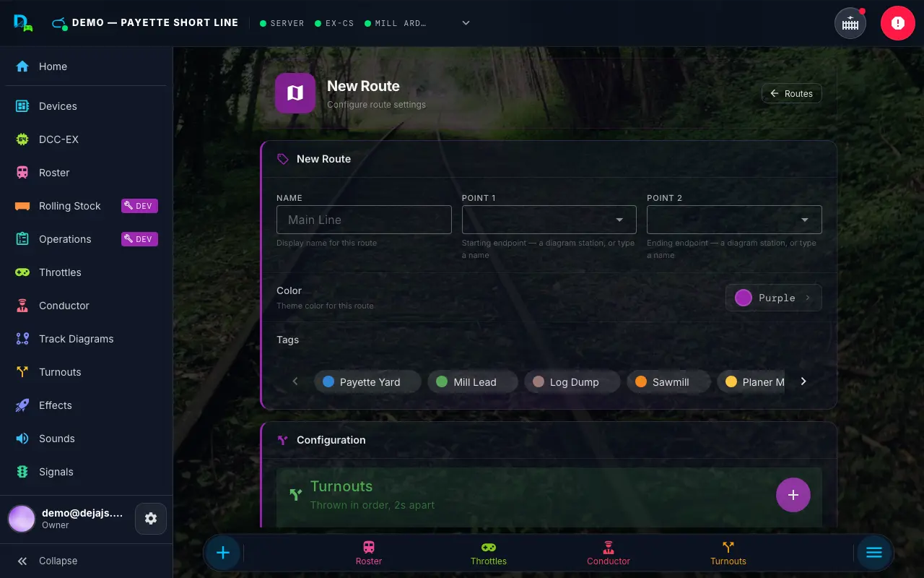Open the Home sidebar item
The image size is (924, 578).
86,66
